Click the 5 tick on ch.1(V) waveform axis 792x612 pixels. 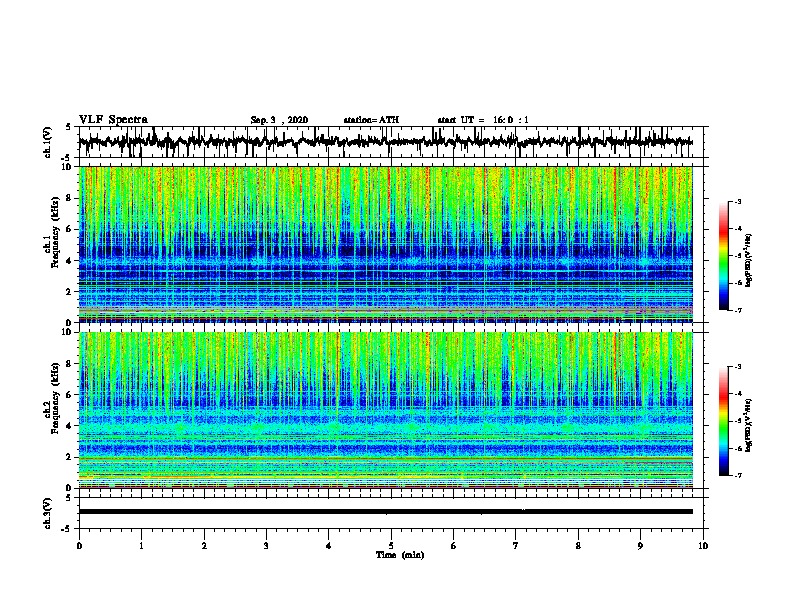point(68,127)
